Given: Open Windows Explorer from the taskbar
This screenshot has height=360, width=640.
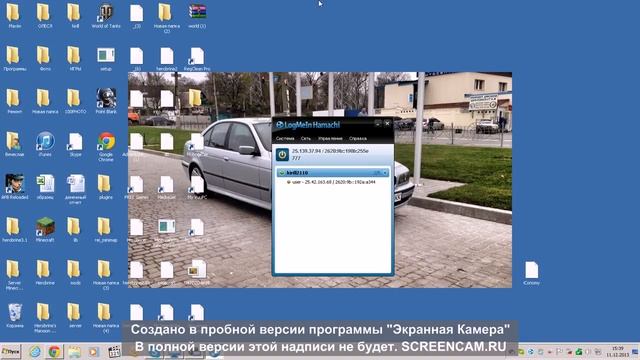Looking at the screenshot, I should point(74,351).
